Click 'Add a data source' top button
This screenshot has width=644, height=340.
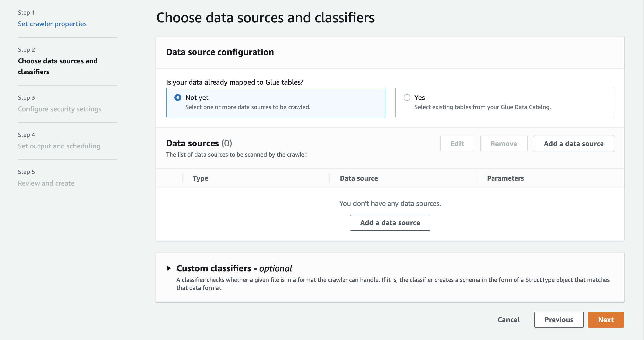point(574,143)
